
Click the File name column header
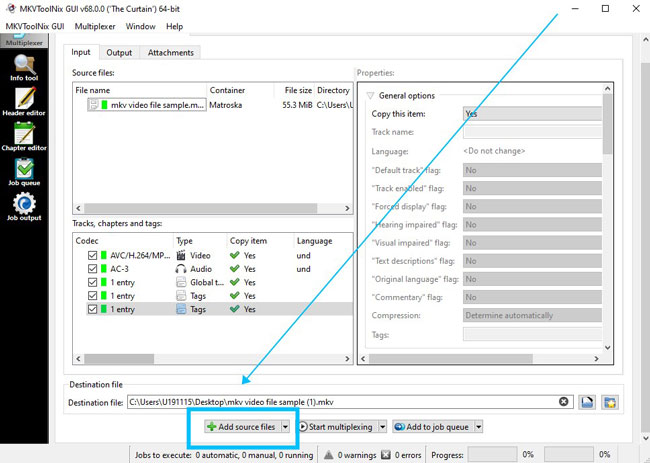pyautogui.click(x=140, y=90)
